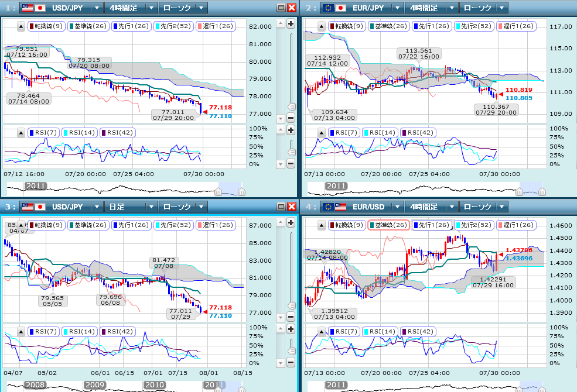Zoom in chart 3 price panel with plus
This screenshot has width=577, height=392.
[291, 223]
